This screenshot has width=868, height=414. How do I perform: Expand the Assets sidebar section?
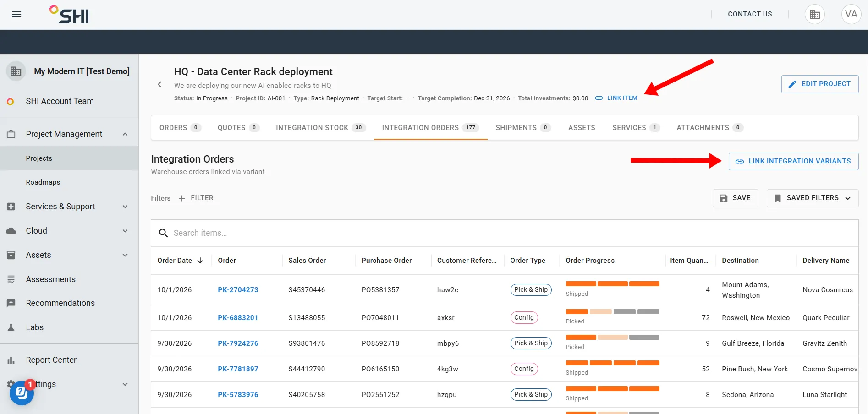coord(125,255)
